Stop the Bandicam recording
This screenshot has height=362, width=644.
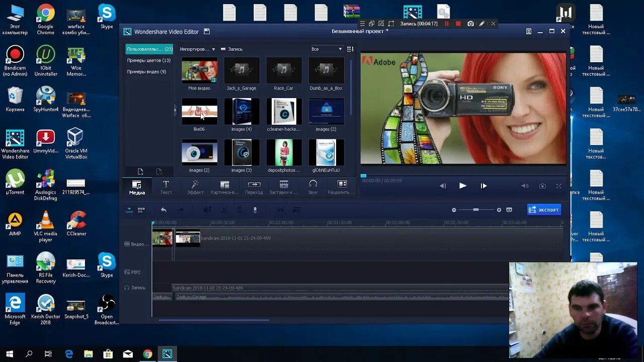coord(458,24)
